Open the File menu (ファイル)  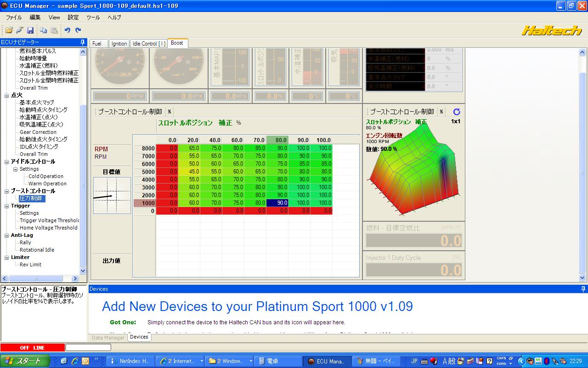pos(14,17)
